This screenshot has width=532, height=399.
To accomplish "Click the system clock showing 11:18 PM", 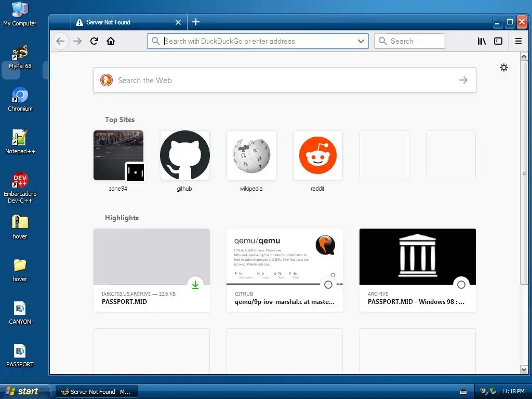I will click(x=513, y=391).
